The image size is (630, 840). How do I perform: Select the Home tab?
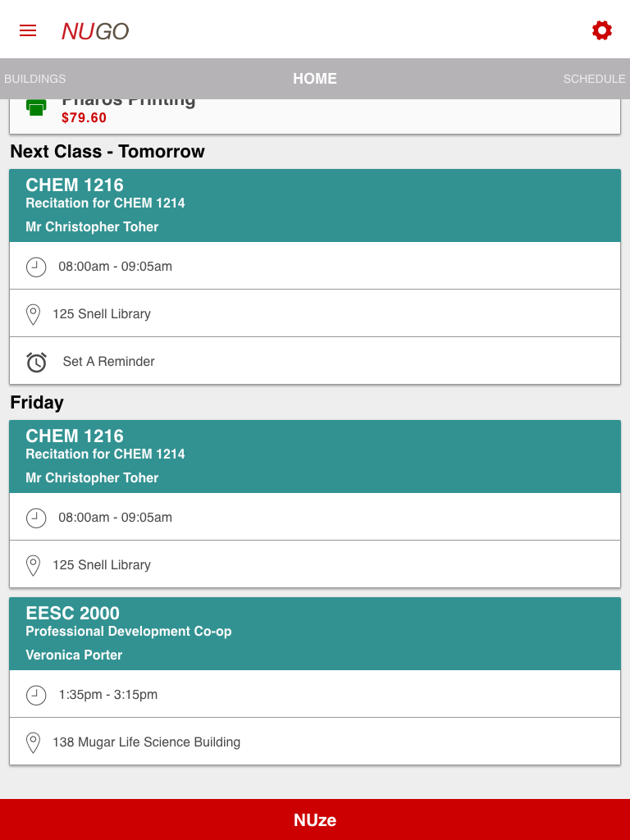315,79
